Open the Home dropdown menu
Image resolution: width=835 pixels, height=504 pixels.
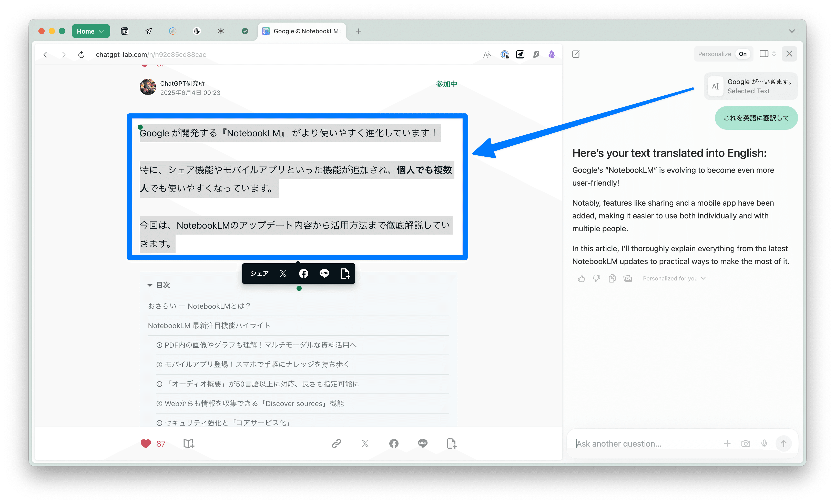[90, 31]
